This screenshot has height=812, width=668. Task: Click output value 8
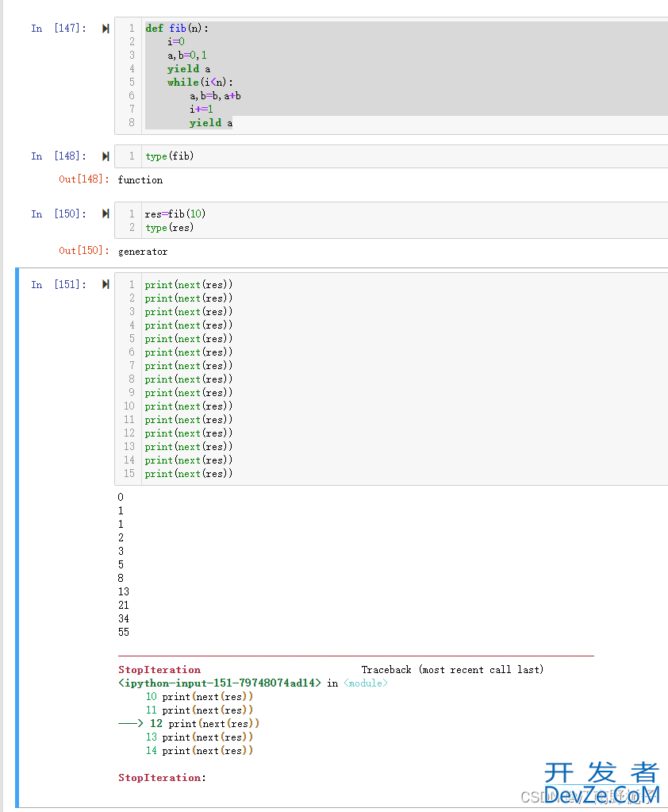(121, 579)
